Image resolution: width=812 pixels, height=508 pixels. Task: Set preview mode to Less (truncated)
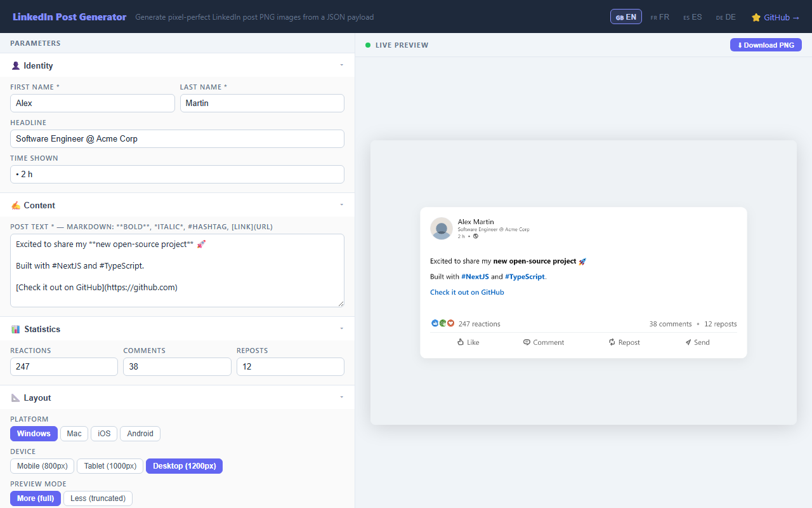tap(98, 498)
